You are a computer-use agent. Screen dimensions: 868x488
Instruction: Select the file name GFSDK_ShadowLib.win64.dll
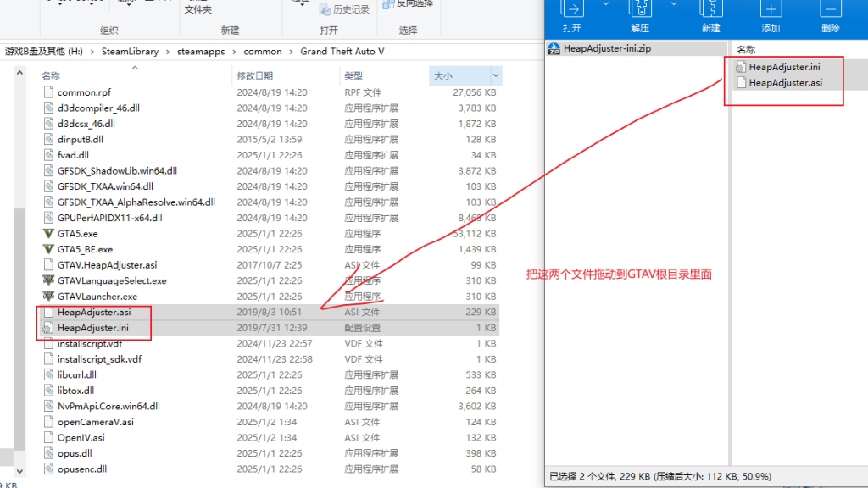[x=117, y=171]
